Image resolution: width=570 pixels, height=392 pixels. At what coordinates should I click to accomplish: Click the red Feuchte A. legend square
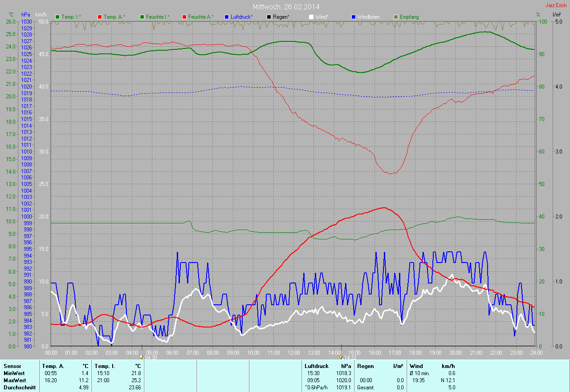pos(184,17)
